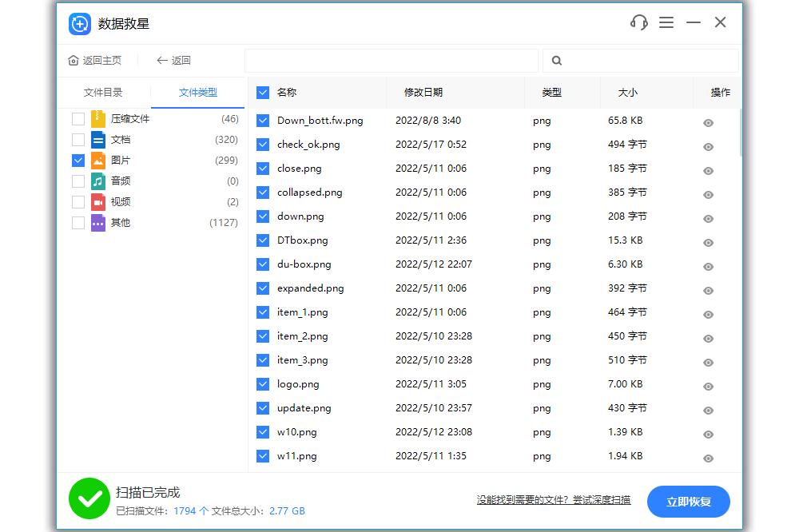Preview item_2.png with eye icon

tap(708, 339)
